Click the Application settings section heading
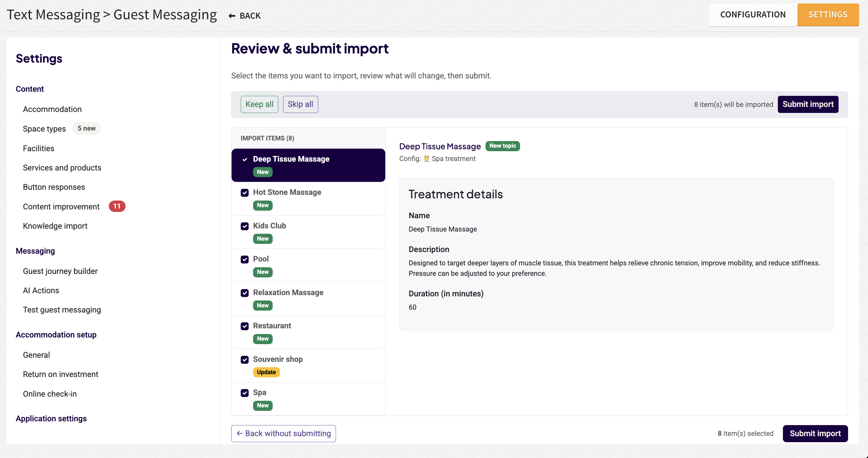The height and width of the screenshot is (458, 868). (51, 418)
